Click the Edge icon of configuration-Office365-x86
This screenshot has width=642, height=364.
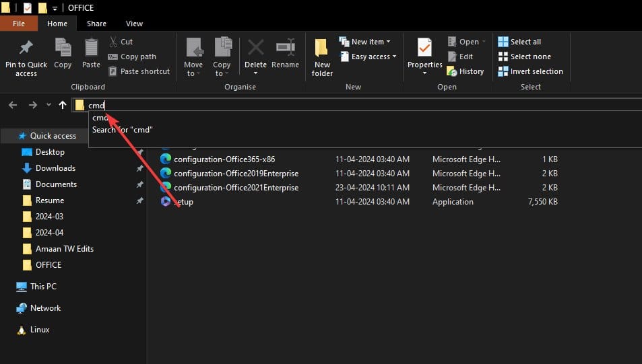pyautogui.click(x=166, y=159)
